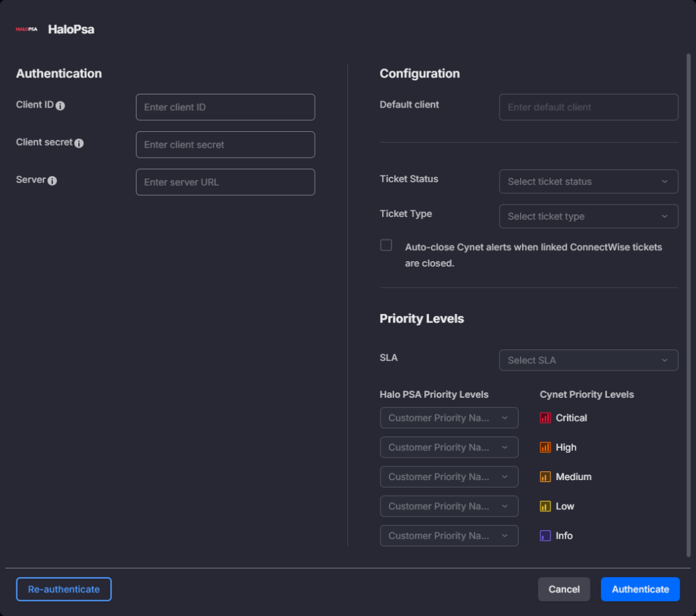Image resolution: width=696 pixels, height=616 pixels.
Task: Expand the Select SLA dropdown
Action: pyautogui.click(x=588, y=360)
